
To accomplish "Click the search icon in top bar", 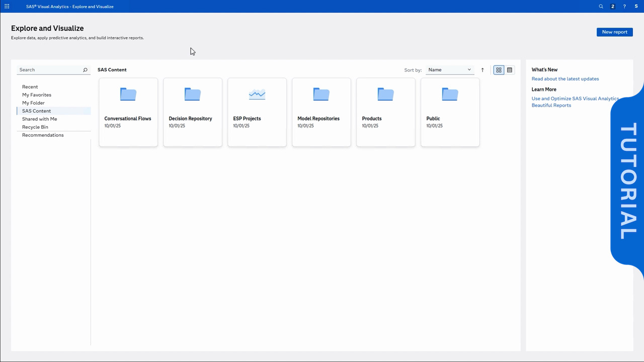I will coord(601,7).
